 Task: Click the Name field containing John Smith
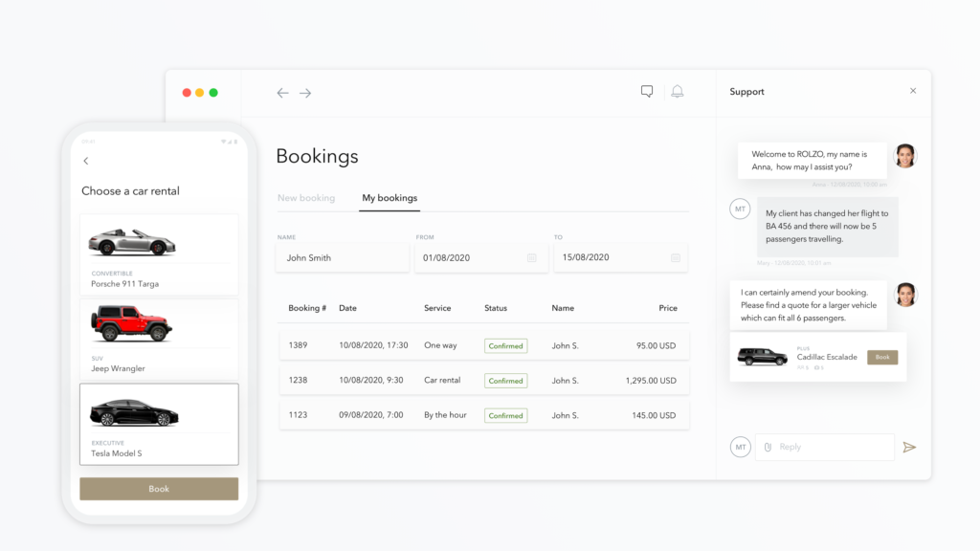pos(342,257)
